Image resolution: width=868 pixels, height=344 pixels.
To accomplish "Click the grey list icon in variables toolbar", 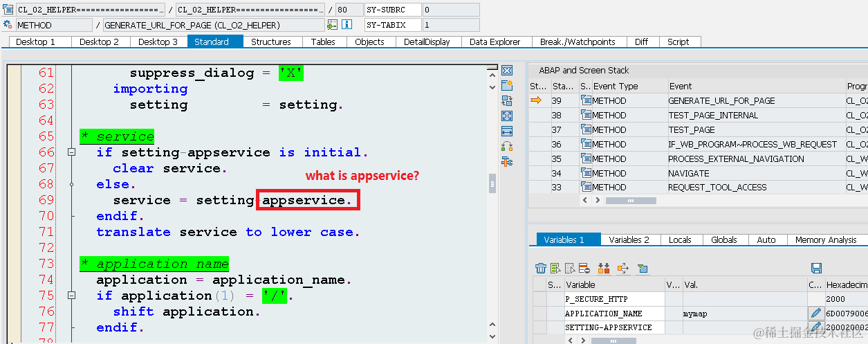I will pyautogui.click(x=570, y=268).
